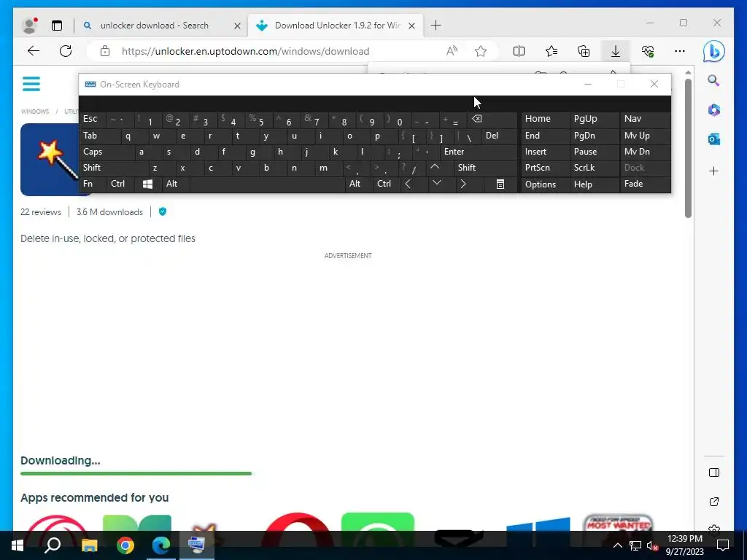Open link in new window sidebar icon
747x560 pixels.
(713, 502)
